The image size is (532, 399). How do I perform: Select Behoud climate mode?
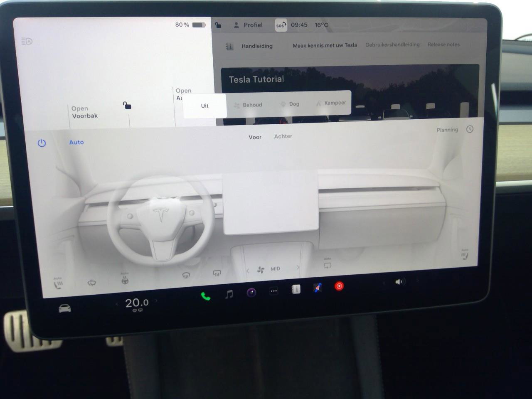point(248,105)
